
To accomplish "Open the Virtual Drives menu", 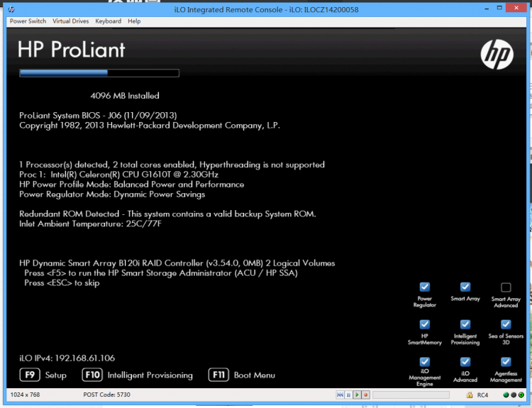I will coord(70,21).
